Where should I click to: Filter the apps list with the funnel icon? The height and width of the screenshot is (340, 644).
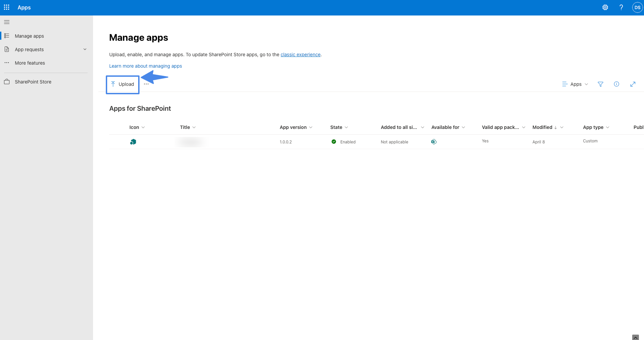601,84
